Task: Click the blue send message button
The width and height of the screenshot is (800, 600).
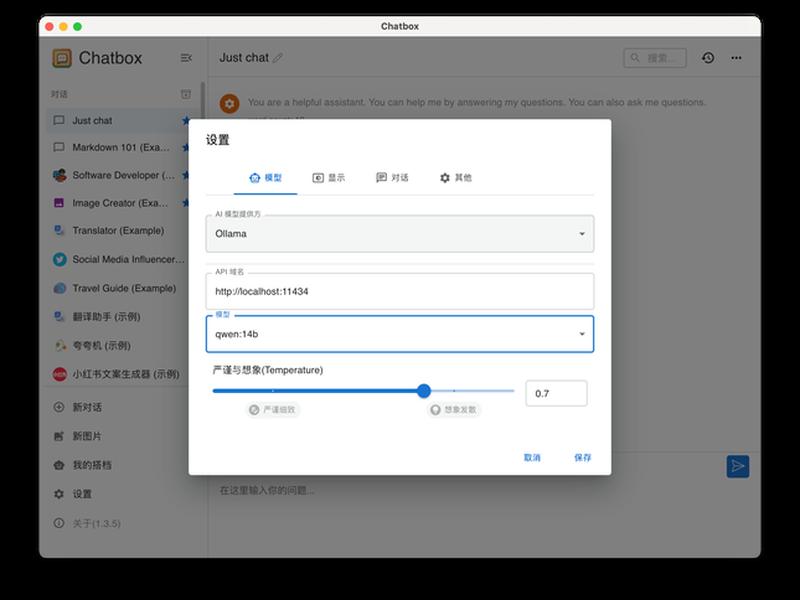Action: tap(738, 466)
